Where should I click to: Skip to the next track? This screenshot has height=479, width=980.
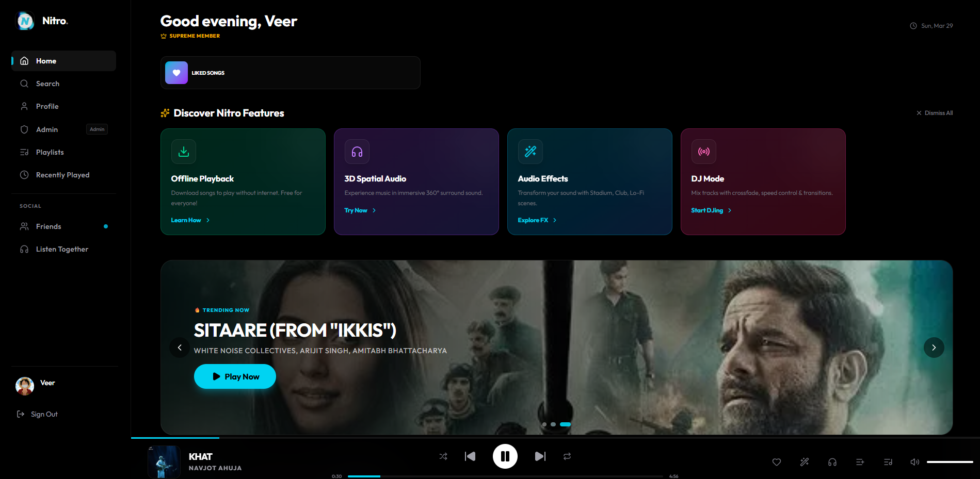(540, 456)
